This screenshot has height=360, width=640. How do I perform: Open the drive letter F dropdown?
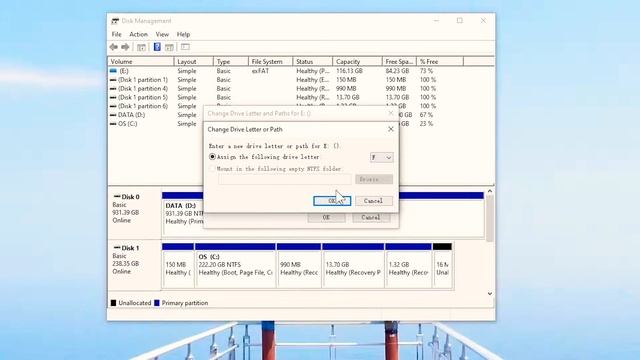click(x=382, y=157)
